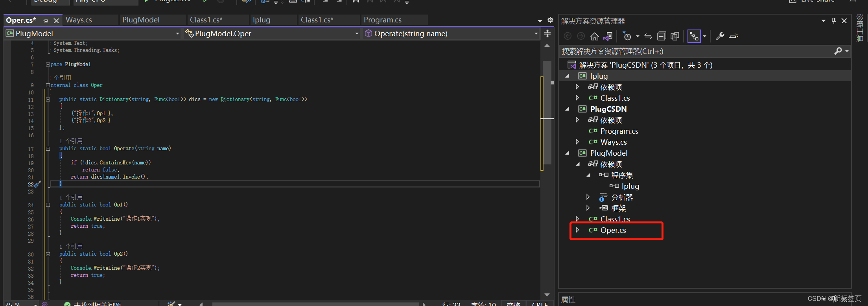Close the Oper.cs editor tab
Screen dimensions: 868x306
pos(56,20)
